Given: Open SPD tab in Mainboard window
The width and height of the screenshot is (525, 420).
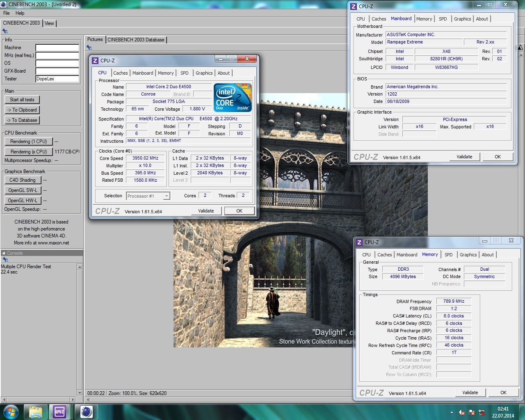Looking at the screenshot, I should (x=443, y=19).
